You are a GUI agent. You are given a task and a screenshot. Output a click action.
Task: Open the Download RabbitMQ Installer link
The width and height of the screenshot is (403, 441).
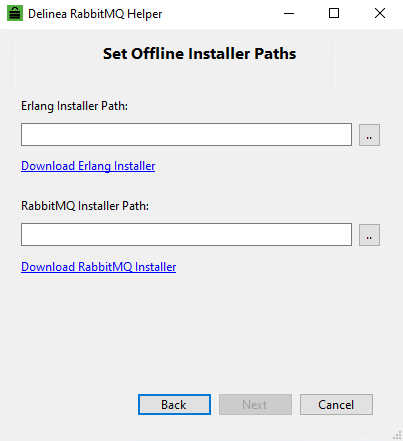pyautogui.click(x=99, y=267)
